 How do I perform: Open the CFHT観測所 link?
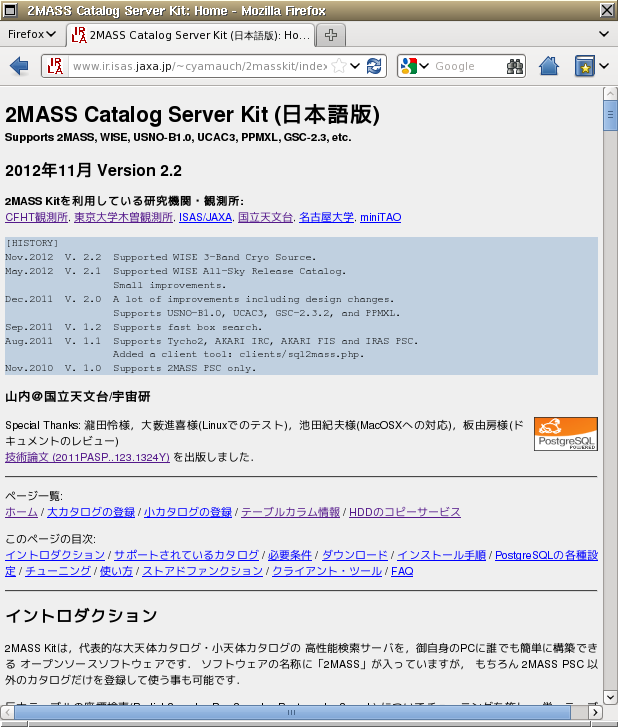tap(37, 217)
